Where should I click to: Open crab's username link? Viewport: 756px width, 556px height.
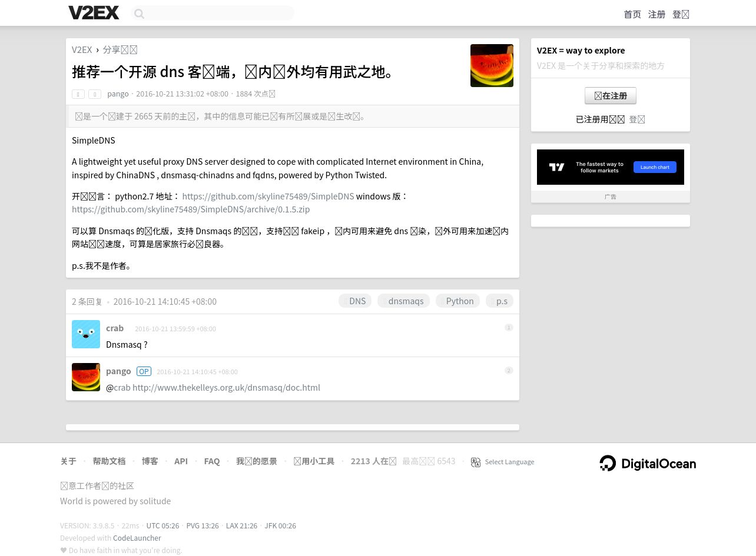(115, 328)
